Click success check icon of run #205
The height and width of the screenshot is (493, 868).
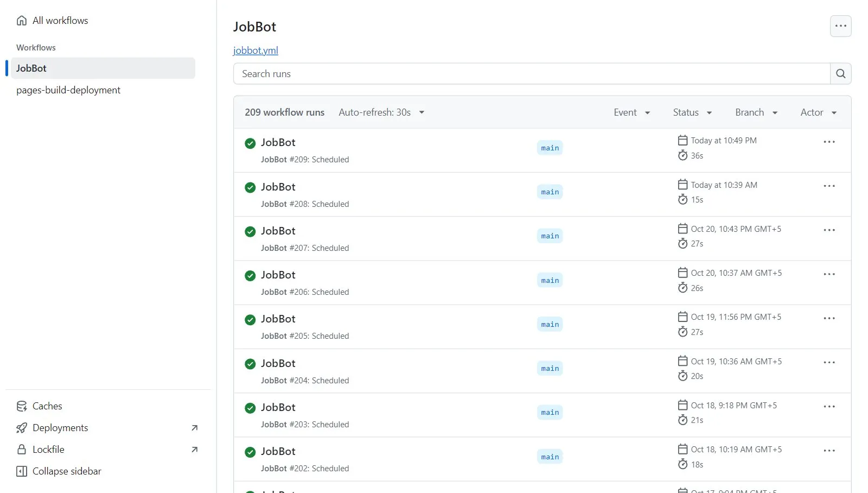point(250,320)
